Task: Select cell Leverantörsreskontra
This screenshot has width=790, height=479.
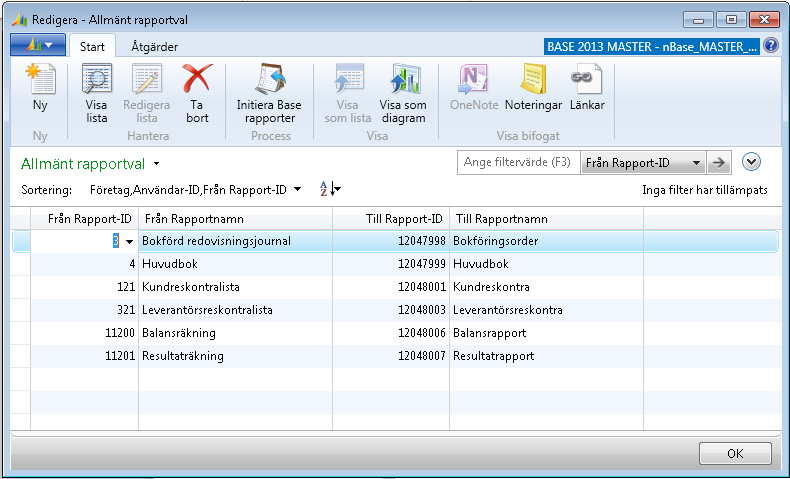Action: 546,310
